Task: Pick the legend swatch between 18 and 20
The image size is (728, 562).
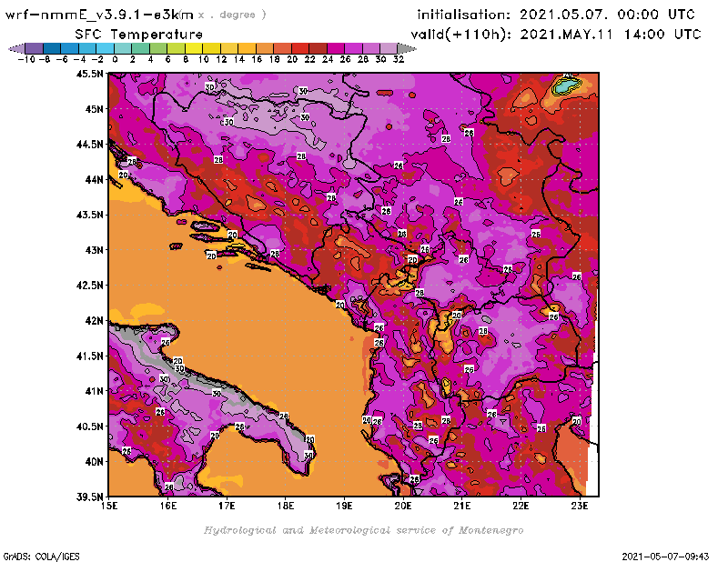Action: [x=282, y=48]
